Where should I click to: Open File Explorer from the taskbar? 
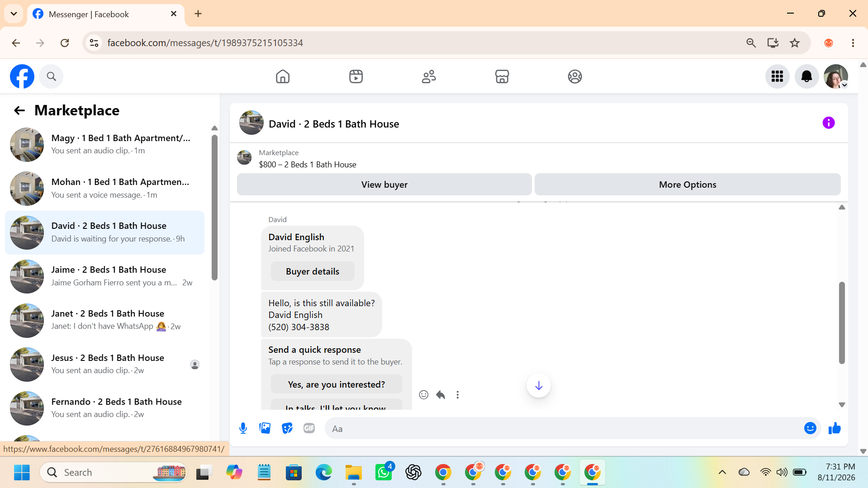tap(354, 473)
